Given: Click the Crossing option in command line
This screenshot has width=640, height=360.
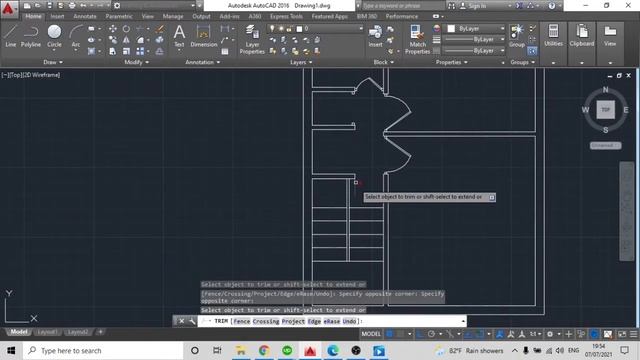Looking at the screenshot, I should point(266,321).
